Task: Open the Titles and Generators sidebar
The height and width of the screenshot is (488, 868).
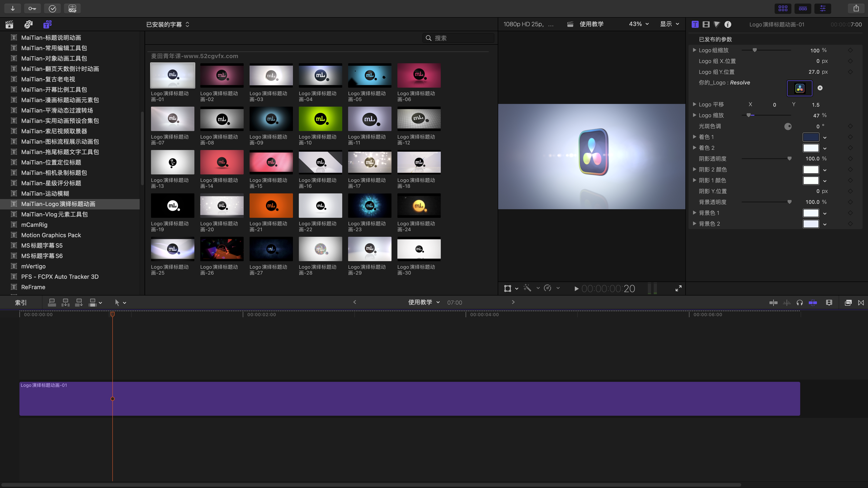Action: click(47, 24)
